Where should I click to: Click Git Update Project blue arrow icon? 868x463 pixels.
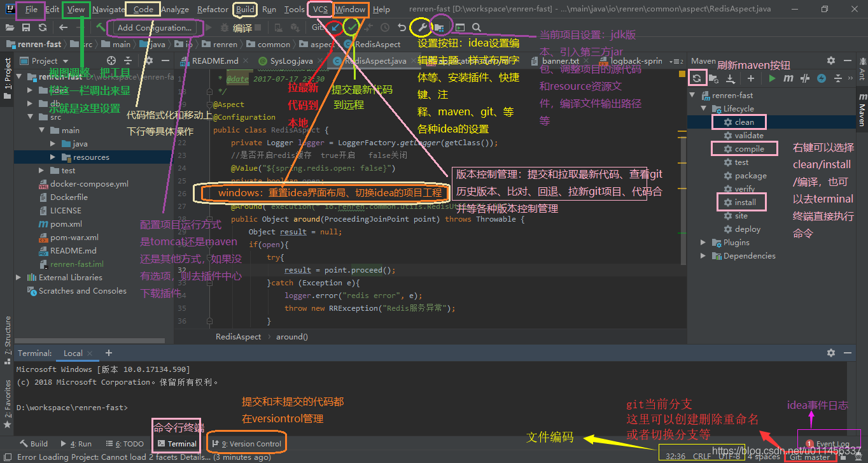[x=335, y=27]
